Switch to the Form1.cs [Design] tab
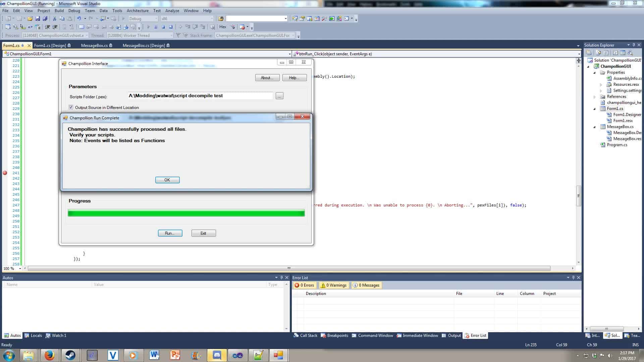Image resolution: width=644 pixels, height=362 pixels. (52, 45)
